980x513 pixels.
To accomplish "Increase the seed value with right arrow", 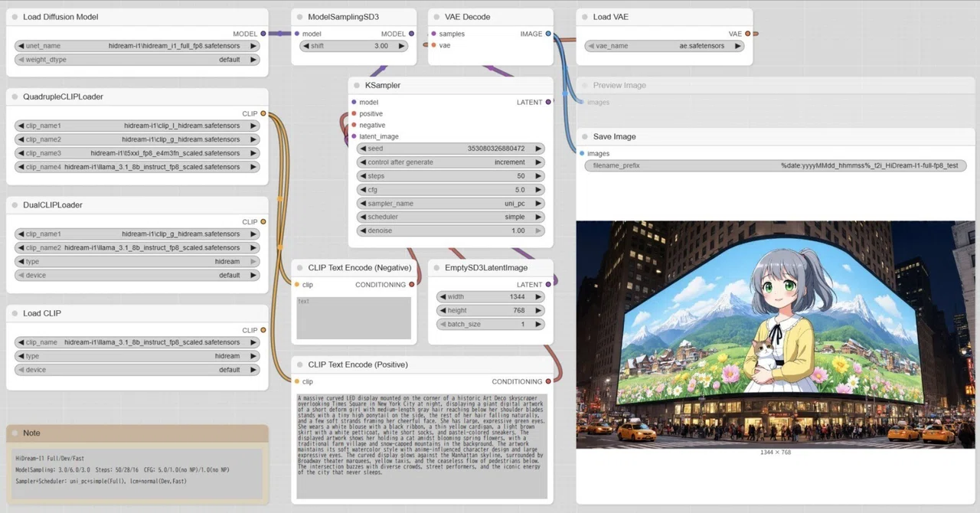I will tap(538, 149).
